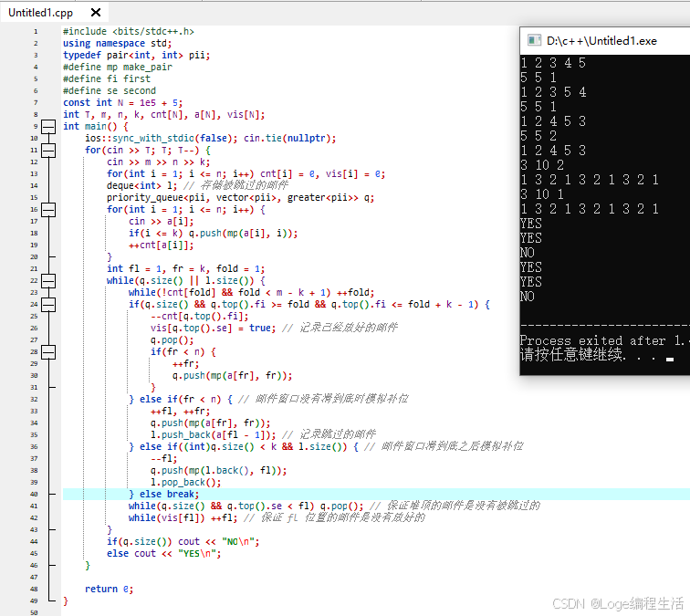
Task: Click on 'using namespace std;' line
Action: tap(117, 43)
